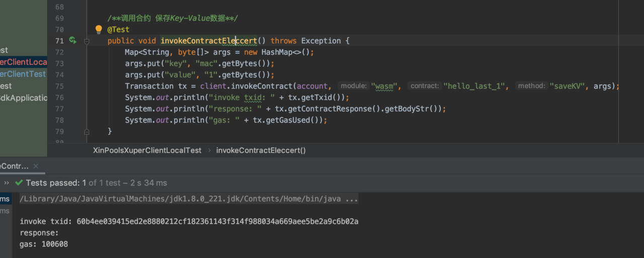This screenshot has height=258, width=644.
Task: Open the blue ClientTest file in project tree
Action: 23,74
